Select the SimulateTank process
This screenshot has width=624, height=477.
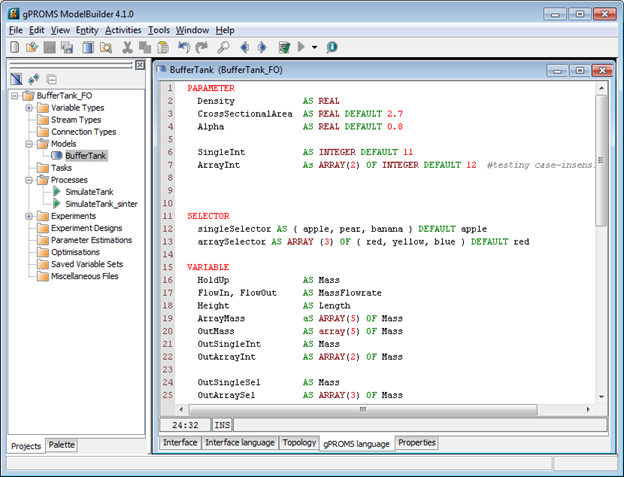pos(89,192)
